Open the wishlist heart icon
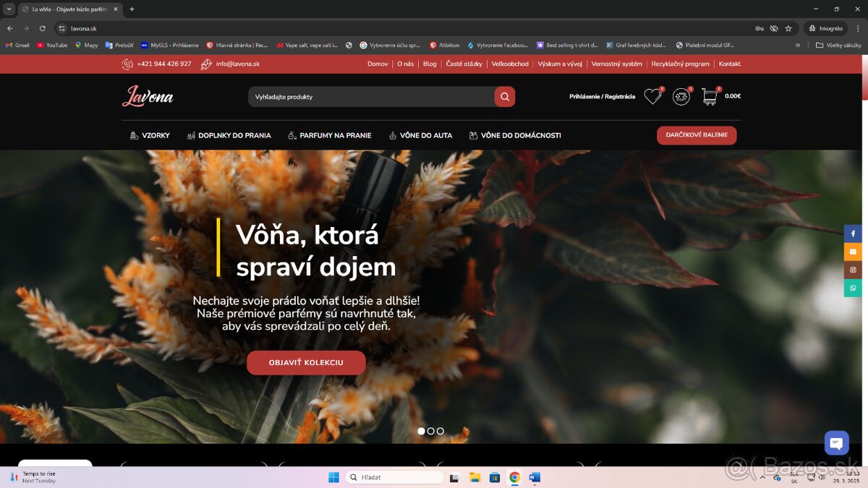 point(652,97)
